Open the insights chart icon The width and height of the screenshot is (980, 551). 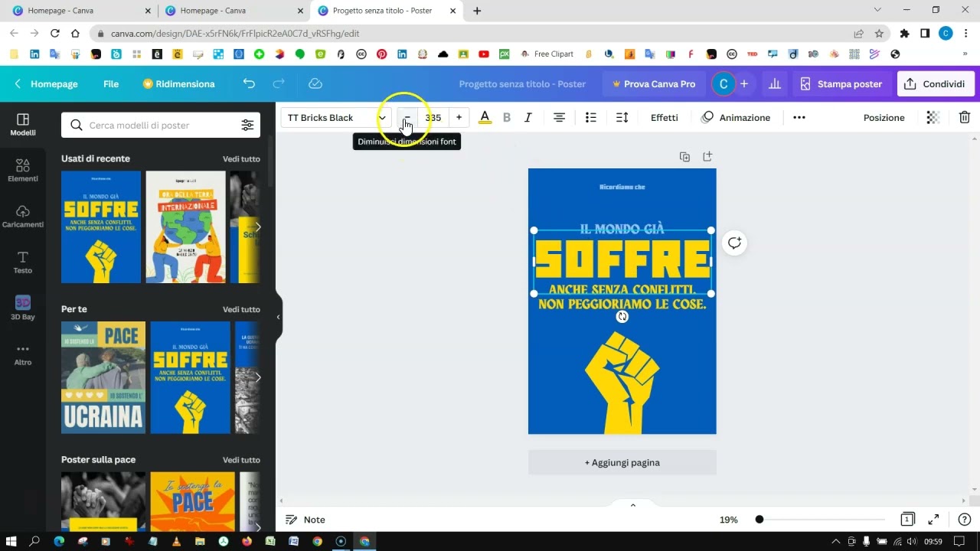click(775, 84)
